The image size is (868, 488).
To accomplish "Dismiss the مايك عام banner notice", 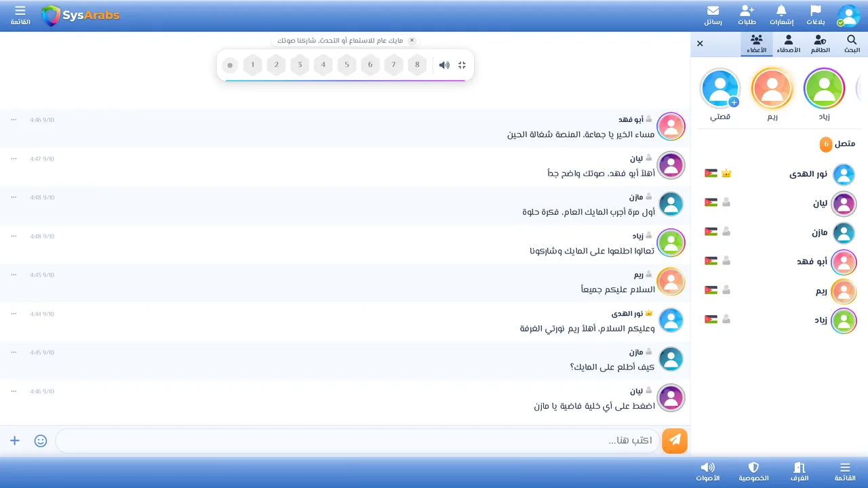I will click(412, 40).
